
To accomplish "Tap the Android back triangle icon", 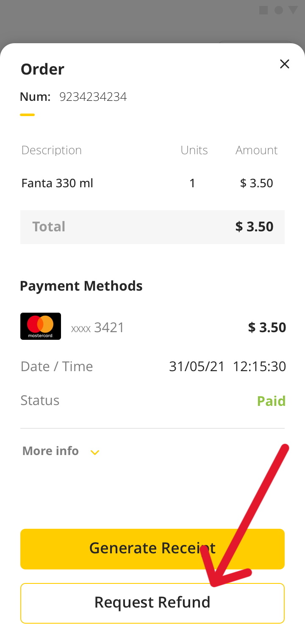I will pos(293,10).
